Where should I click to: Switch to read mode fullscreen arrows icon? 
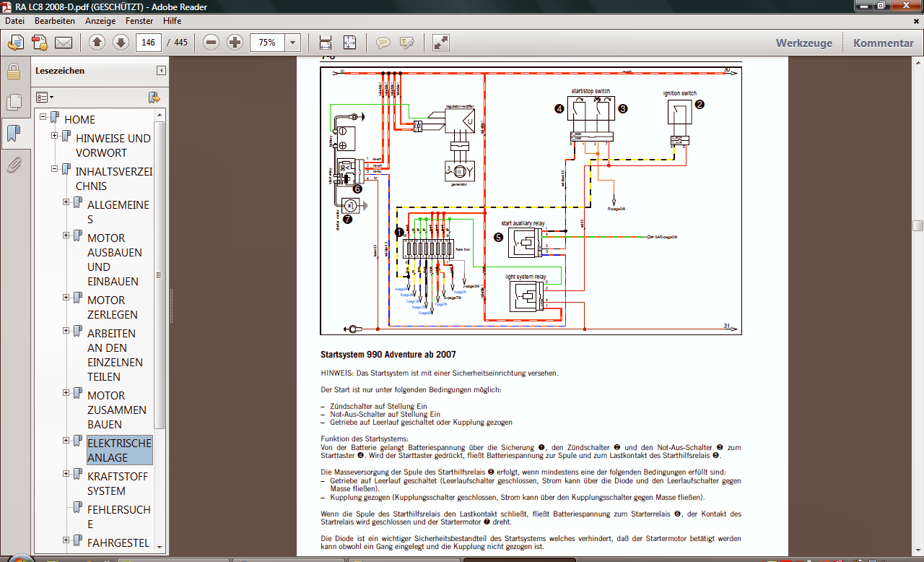click(x=441, y=43)
